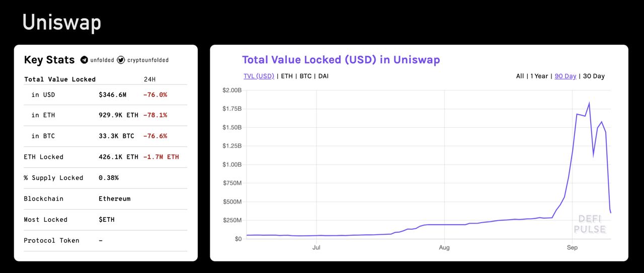This screenshot has width=644, height=273.
Task: Switch chart to ETH denomination
Action: click(287, 76)
